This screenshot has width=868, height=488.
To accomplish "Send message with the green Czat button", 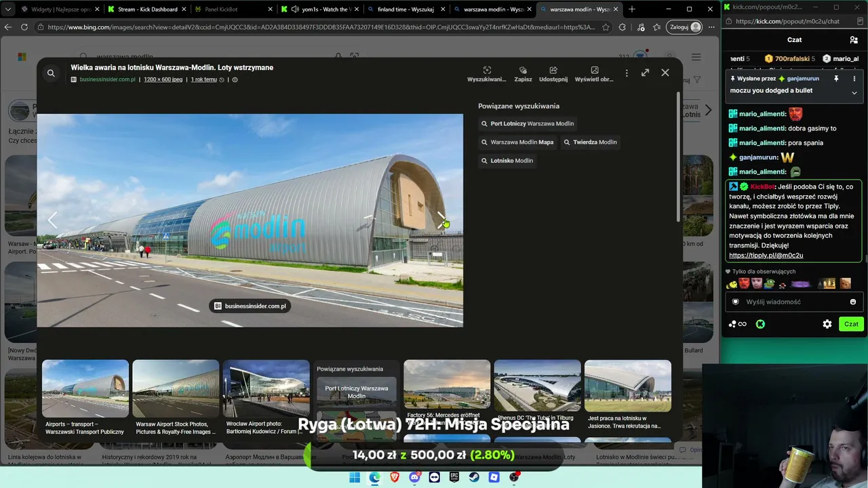I will [x=851, y=324].
